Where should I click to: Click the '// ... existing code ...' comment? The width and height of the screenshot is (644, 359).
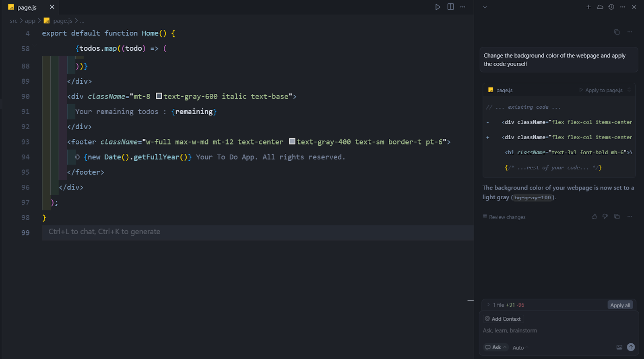coord(523,107)
